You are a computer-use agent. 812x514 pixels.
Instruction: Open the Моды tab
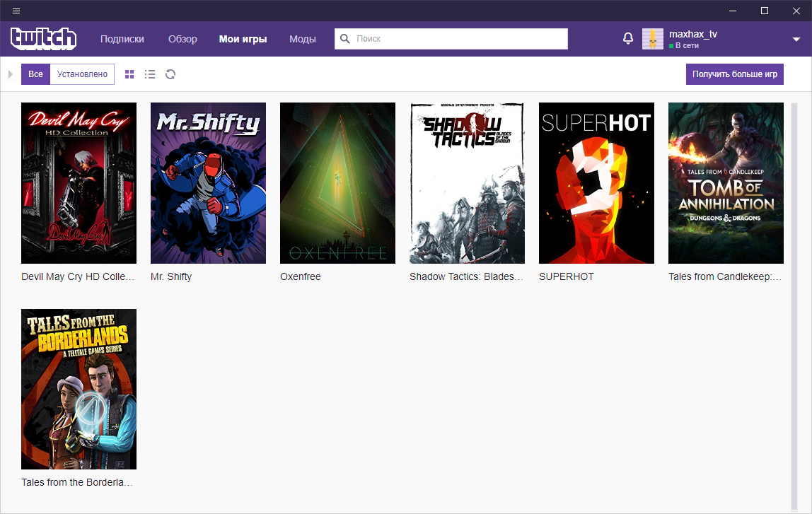pos(303,39)
